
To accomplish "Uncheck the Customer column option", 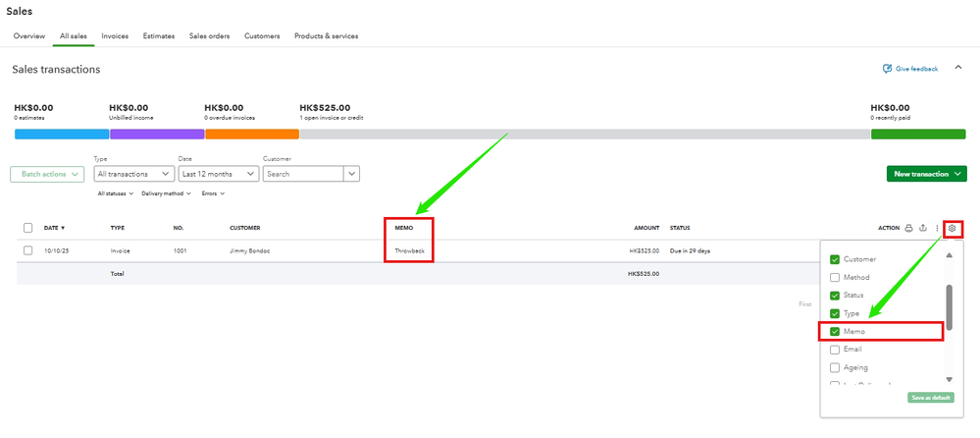I will click(835, 259).
